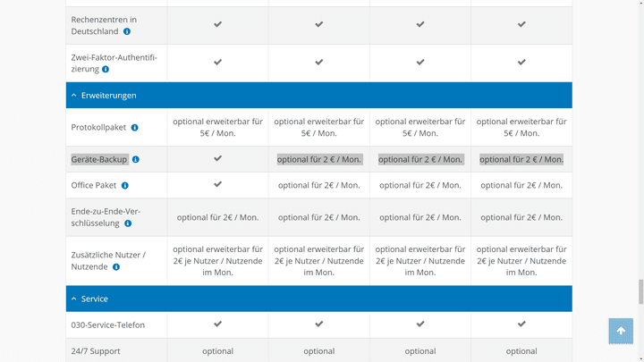Image resolution: width=644 pixels, height=362 pixels.
Task: Select the Geräte-Backup row label
Action: [99, 159]
